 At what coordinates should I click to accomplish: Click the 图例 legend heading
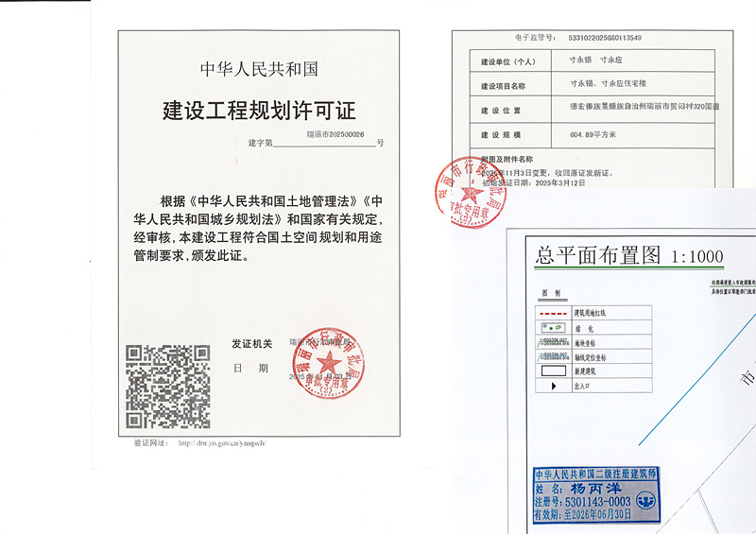(551, 293)
